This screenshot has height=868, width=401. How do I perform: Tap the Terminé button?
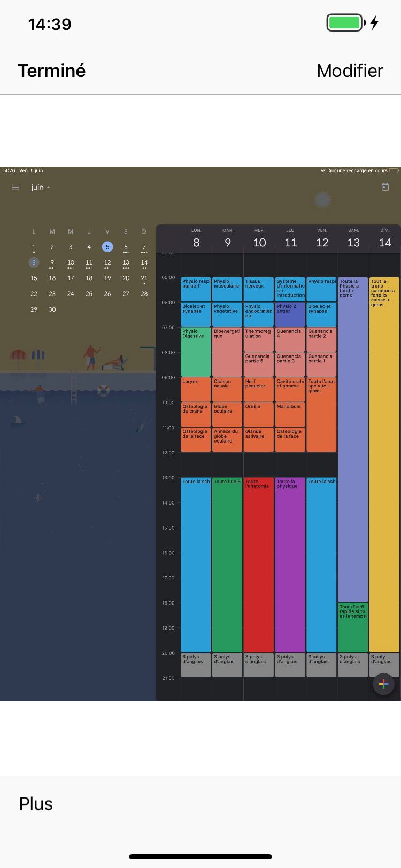point(52,71)
